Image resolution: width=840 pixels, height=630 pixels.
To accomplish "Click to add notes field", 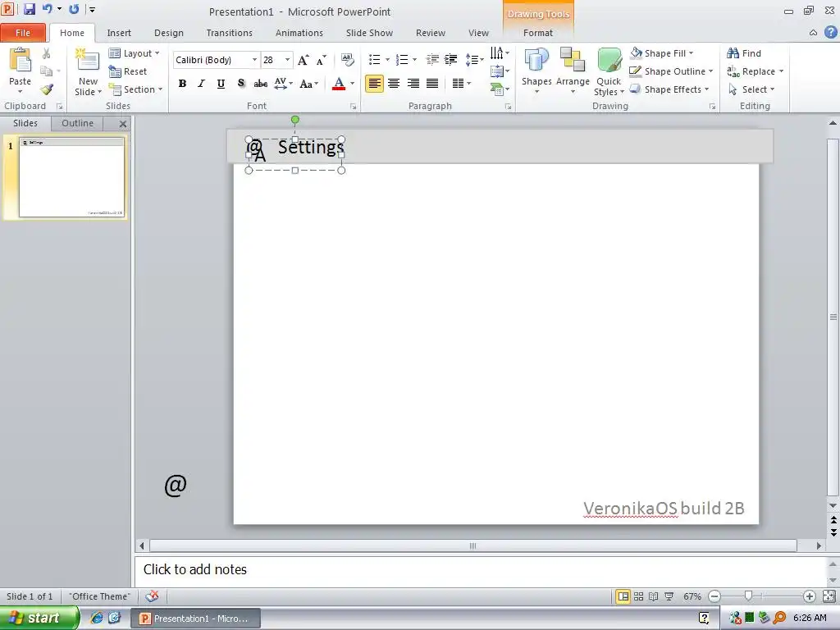I will click(481, 569).
